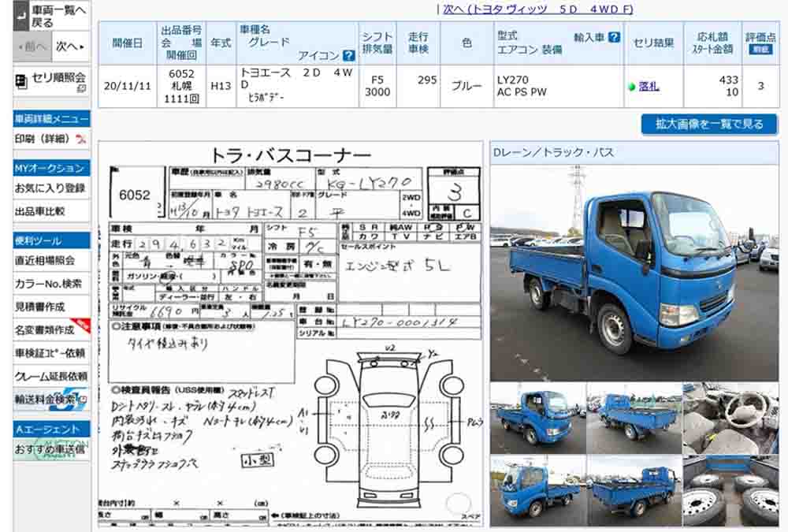Select the bid amount cell 433 10

tap(712, 86)
